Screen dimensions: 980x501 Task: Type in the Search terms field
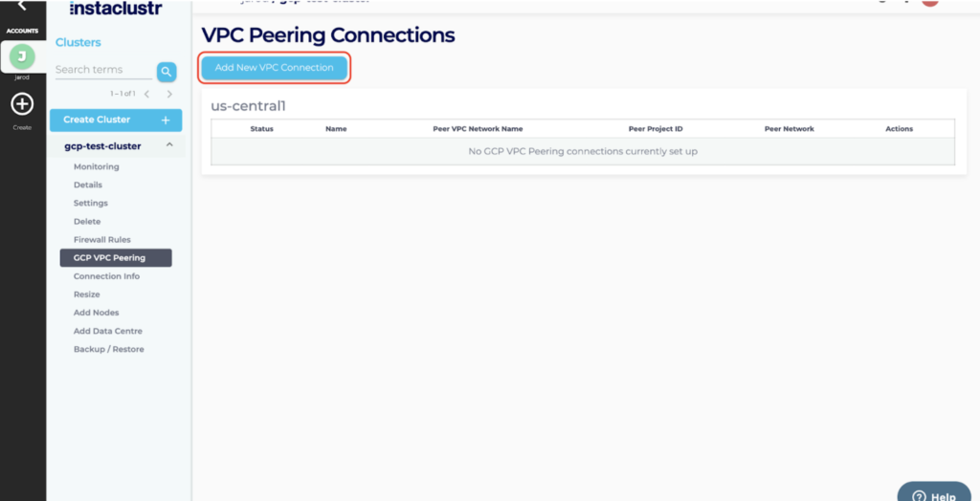101,70
